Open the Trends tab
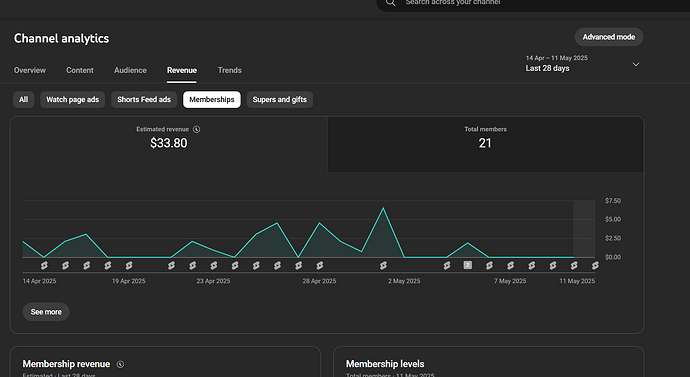The height and width of the screenshot is (377, 690). click(230, 70)
